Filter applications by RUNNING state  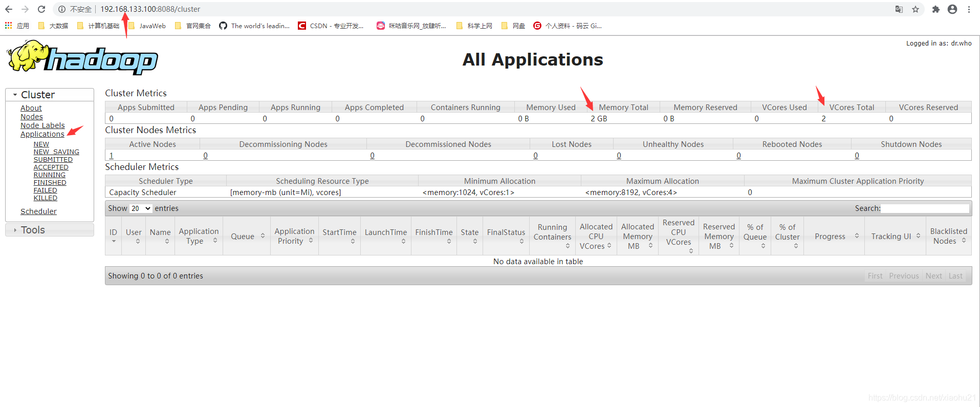[x=50, y=175]
